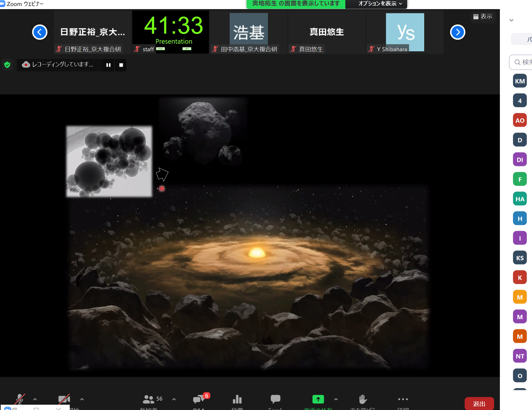Click the microscope image in shared slide

click(x=109, y=161)
